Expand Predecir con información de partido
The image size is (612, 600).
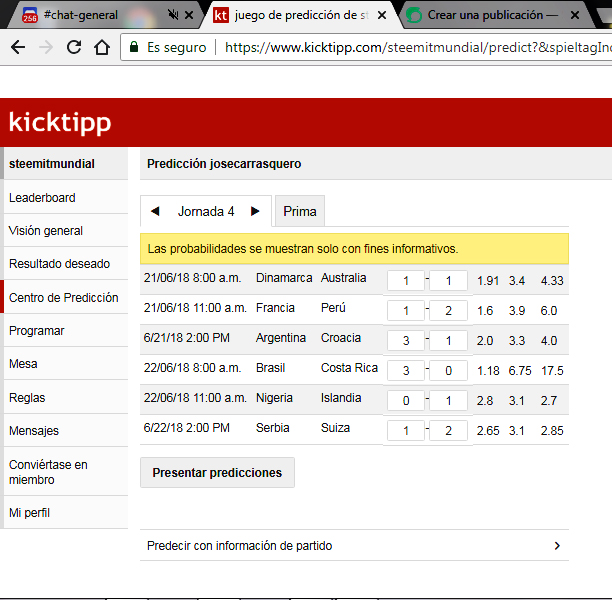click(x=354, y=545)
